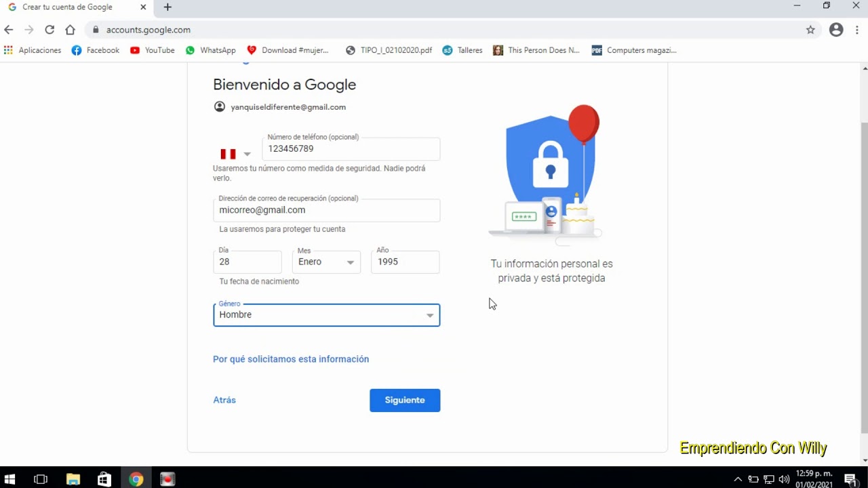
Task: Click the accounts.google.com address bar
Action: pos(448,30)
